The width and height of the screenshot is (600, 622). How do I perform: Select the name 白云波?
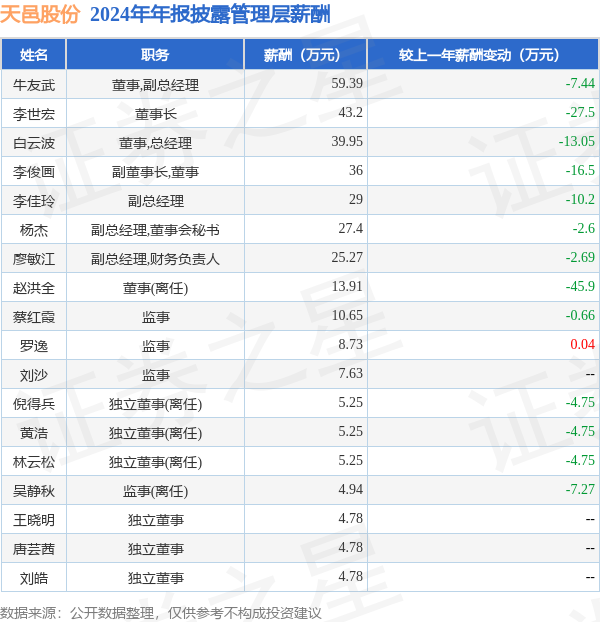tap(34, 143)
